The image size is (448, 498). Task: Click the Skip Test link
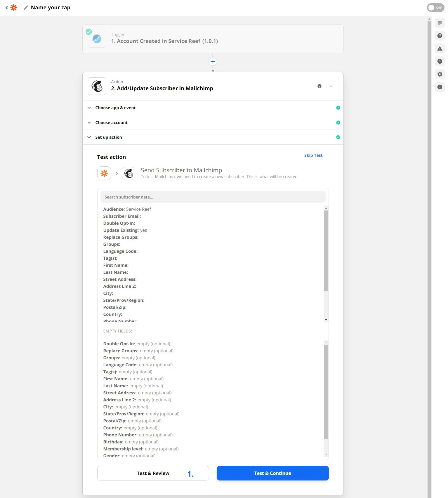click(313, 155)
